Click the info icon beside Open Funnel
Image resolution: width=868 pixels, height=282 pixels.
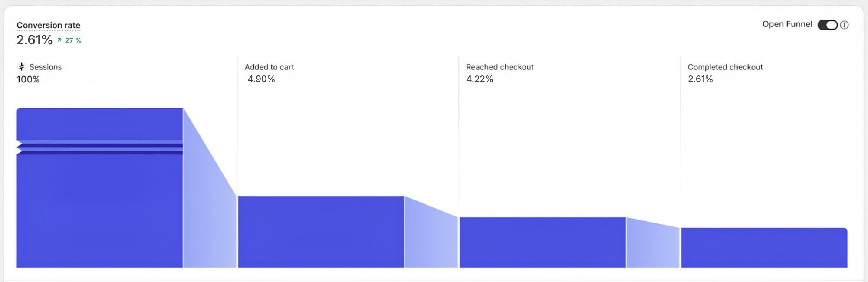pyautogui.click(x=844, y=25)
